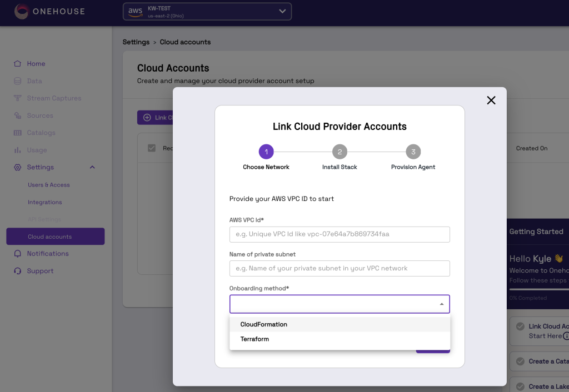Collapse the Settings section chevron
The image size is (569, 392).
92,167
